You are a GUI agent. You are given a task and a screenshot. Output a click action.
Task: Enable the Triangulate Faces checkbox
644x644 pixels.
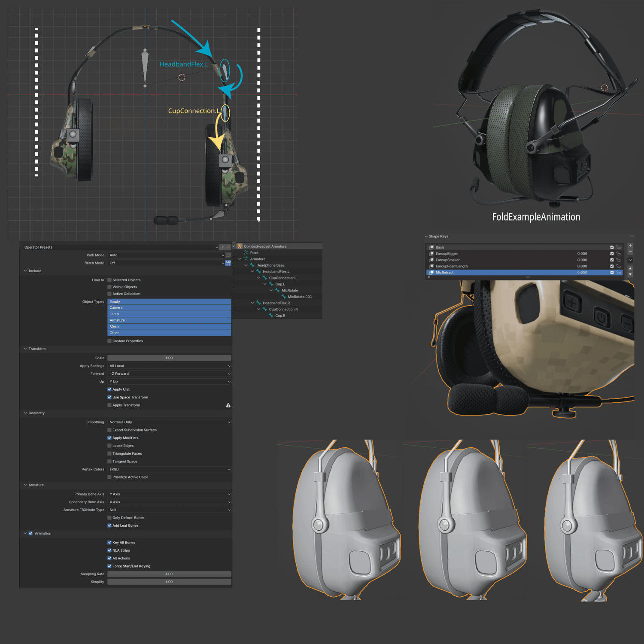[x=109, y=453]
